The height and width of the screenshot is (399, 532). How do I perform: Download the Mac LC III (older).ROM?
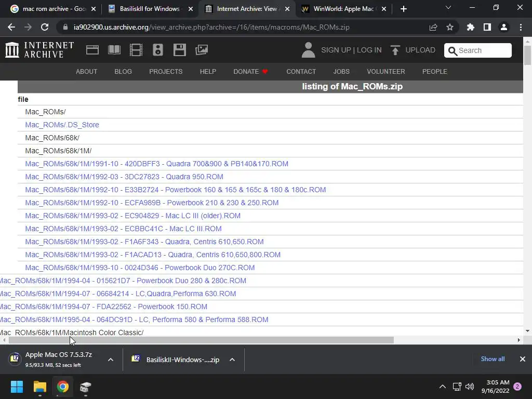point(132,216)
